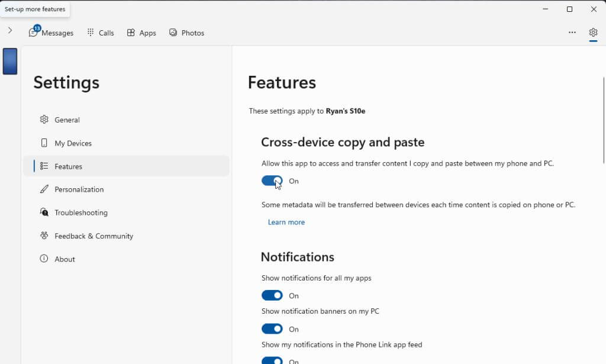Click the Apps grid icon
Screen dimensions: 606x364
[131, 33]
